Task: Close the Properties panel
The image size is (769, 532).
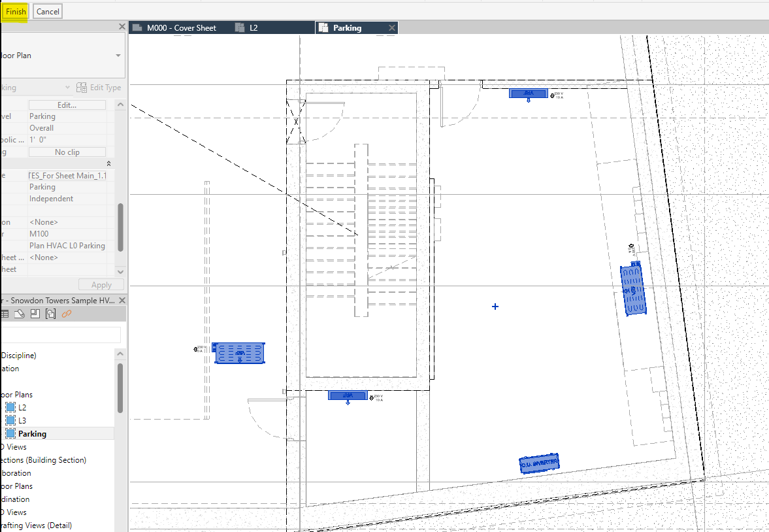Action: click(122, 27)
